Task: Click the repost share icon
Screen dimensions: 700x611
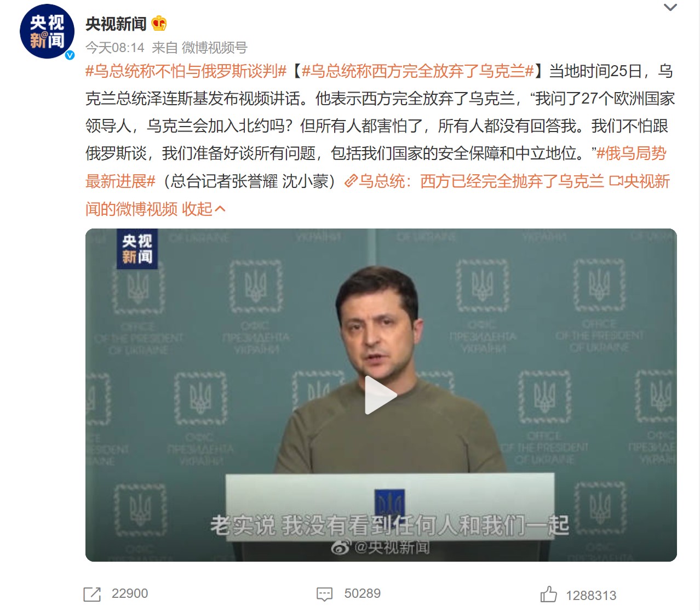Action: point(92,594)
